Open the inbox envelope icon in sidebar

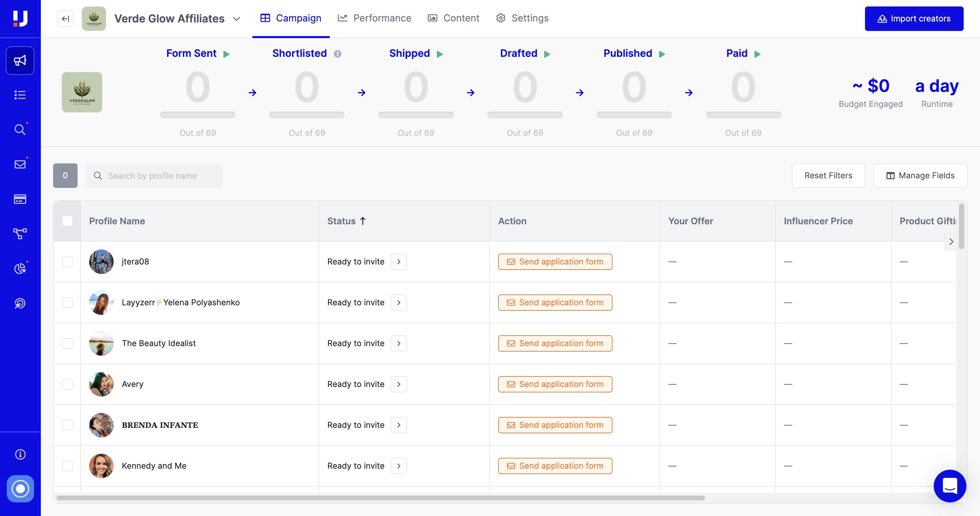pyautogui.click(x=20, y=164)
